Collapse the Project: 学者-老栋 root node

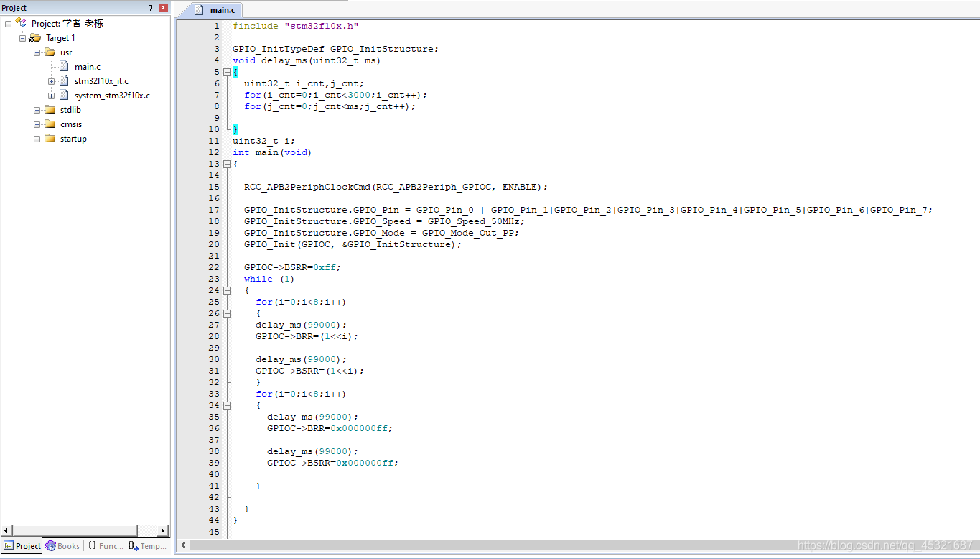pos(8,24)
